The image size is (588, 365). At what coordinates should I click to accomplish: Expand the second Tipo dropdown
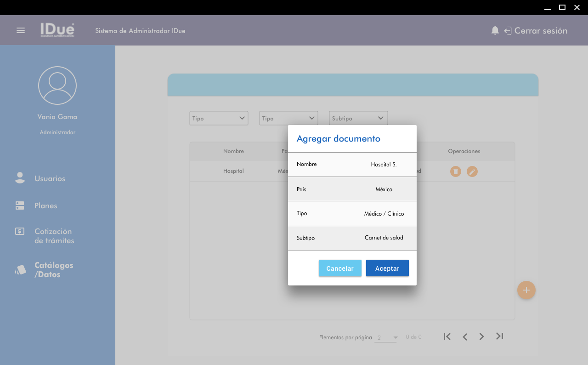(x=288, y=118)
